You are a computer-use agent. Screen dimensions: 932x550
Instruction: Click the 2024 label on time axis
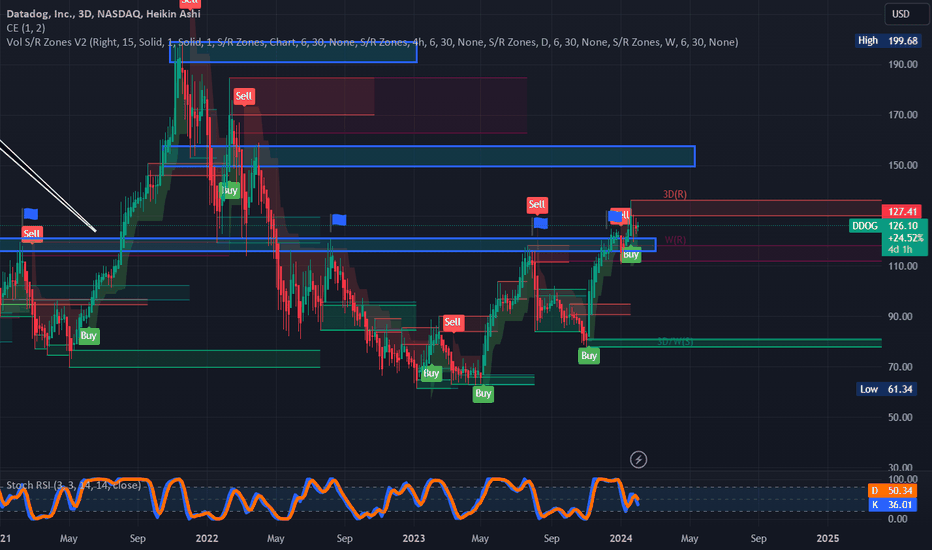[x=621, y=539]
